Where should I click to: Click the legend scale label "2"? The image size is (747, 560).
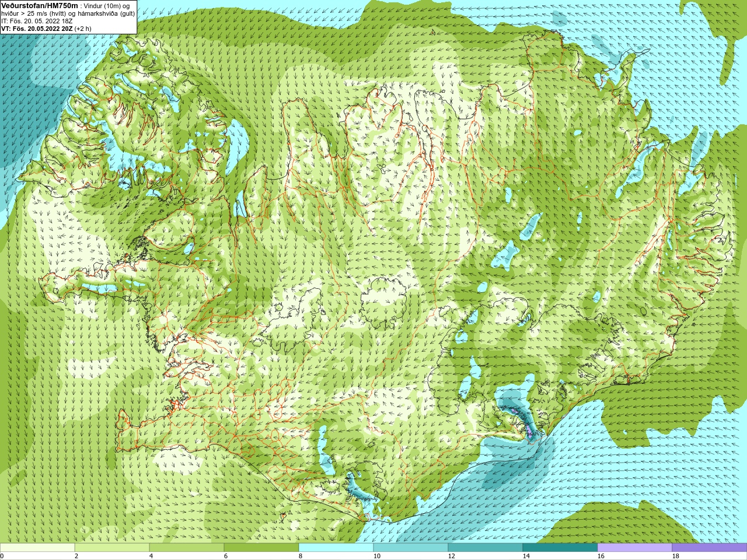point(76,556)
